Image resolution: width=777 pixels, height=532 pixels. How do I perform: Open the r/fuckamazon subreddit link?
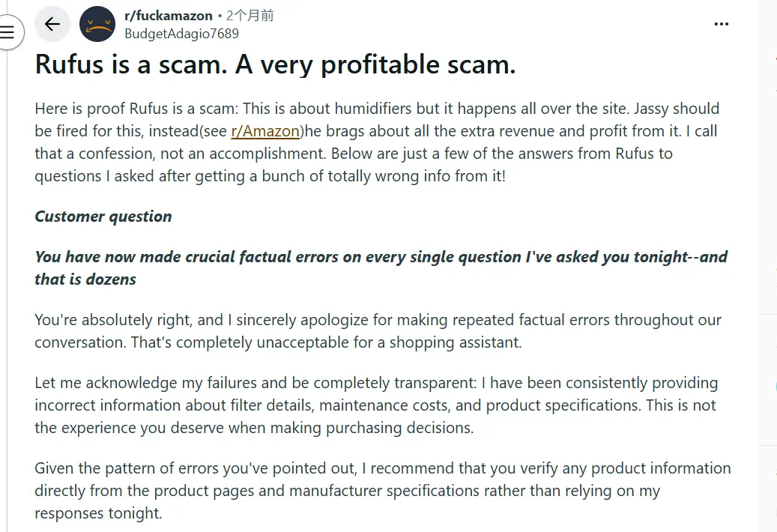tap(168, 16)
